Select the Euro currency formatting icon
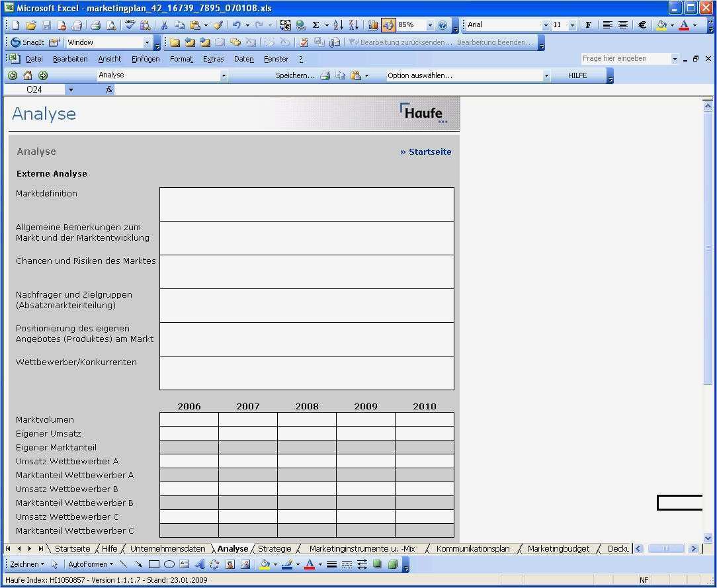The width and height of the screenshot is (717, 588). pos(642,24)
